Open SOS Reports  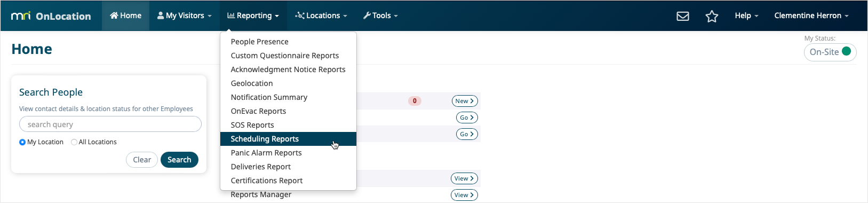click(288, 125)
